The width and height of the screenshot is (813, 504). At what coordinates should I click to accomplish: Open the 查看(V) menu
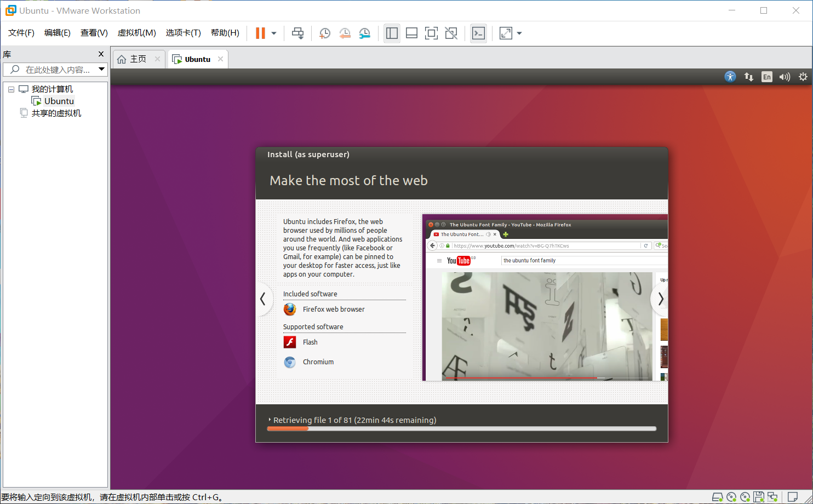click(94, 33)
